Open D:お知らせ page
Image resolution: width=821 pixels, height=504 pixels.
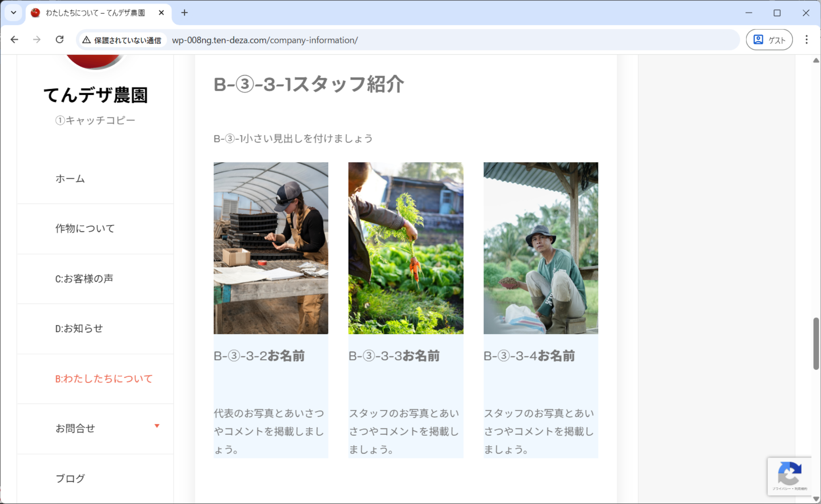click(x=79, y=329)
